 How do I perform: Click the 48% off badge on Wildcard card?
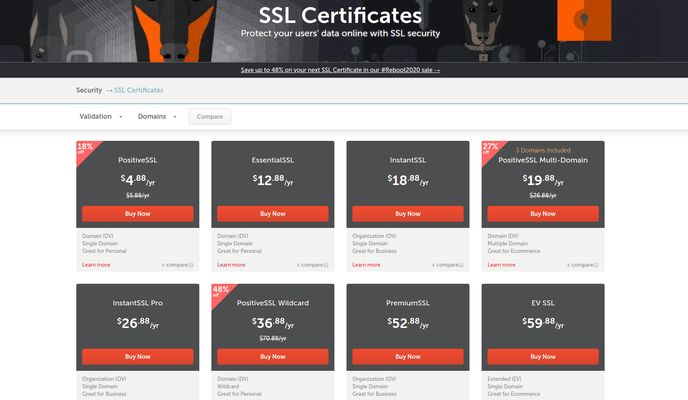pyautogui.click(x=220, y=291)
